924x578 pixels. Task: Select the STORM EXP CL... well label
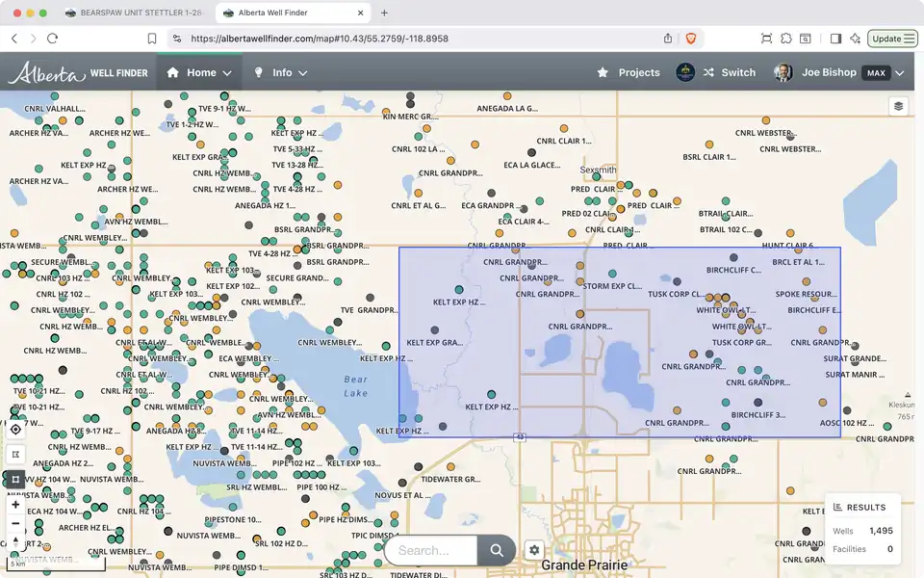point(612,286)
